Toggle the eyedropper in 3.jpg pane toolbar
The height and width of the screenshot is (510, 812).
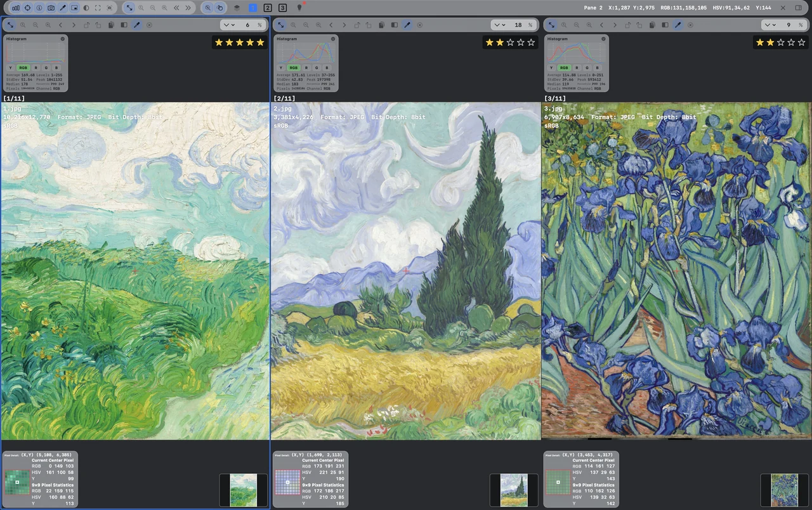pyautogui.click(x=678, y=25)
